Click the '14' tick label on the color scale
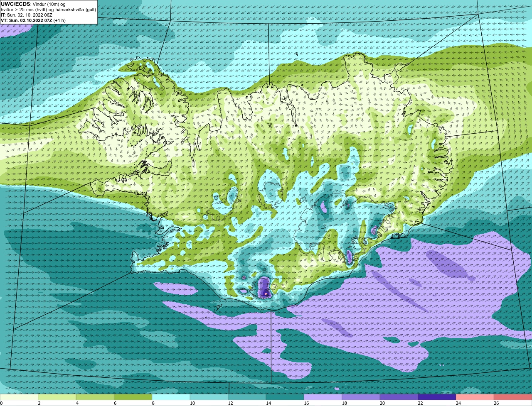This screenshot has height=406, width=532. pyautogui.click(x=268, y=403)
